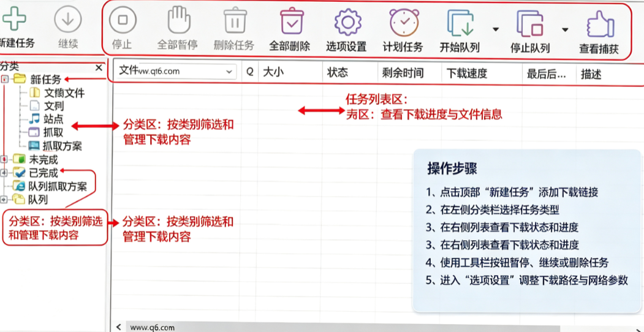
Task: Click the 下载速度 column header
Action: coord(482,74)
